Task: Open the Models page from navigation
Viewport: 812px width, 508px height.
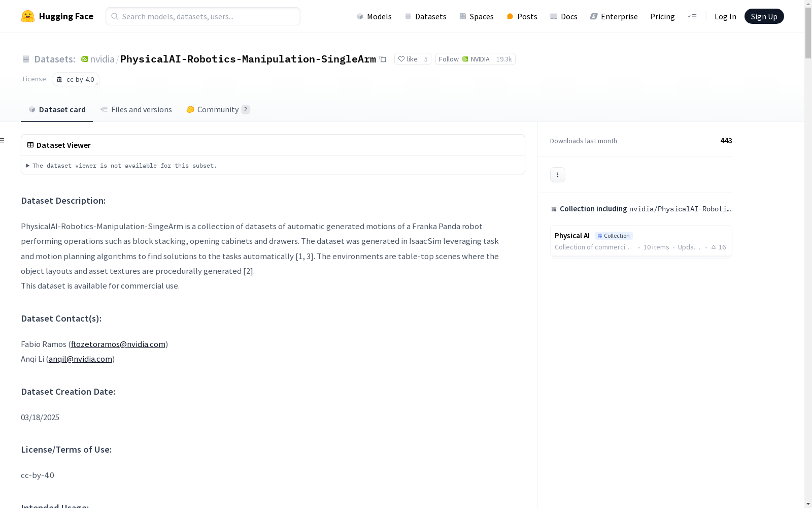Action: pos(374,16)
